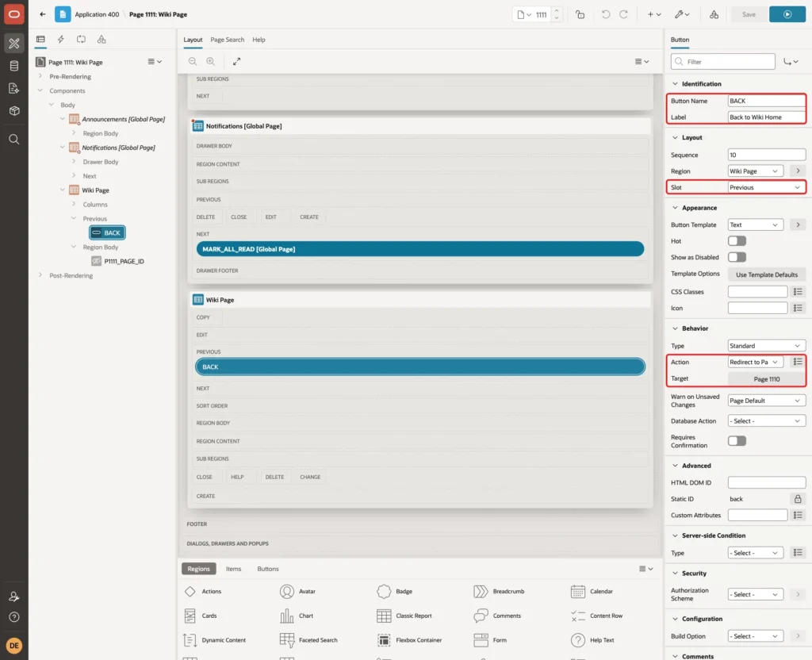Go back using the left arrow icon
The image size is (812, 660).
(43, 14)
